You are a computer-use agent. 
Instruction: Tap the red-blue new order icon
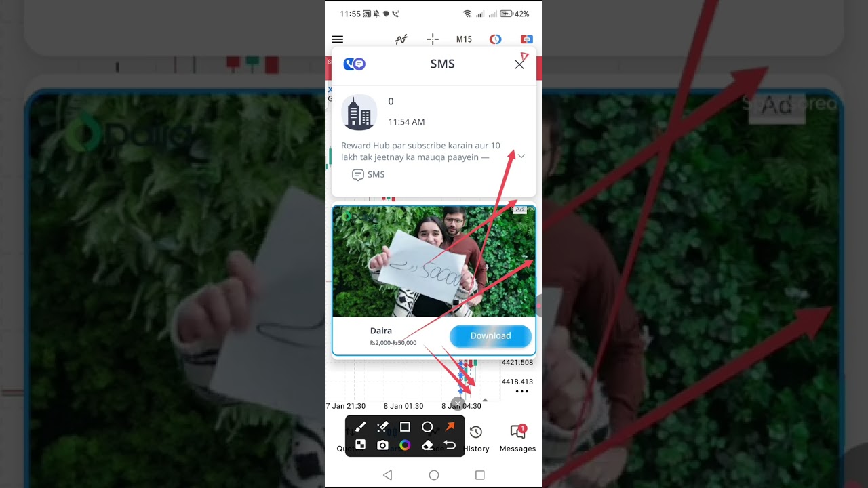click(x=526, y=39)
